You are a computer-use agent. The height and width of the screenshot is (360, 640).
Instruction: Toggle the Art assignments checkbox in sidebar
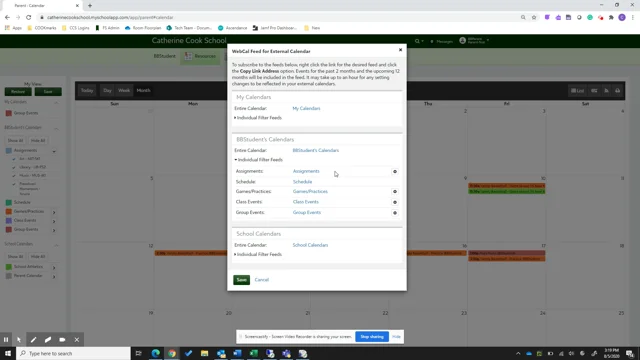[13, 159]
